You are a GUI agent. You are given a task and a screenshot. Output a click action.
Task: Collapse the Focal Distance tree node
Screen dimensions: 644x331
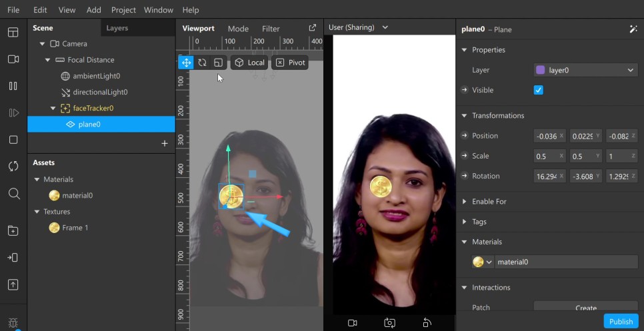coord(47,60)
